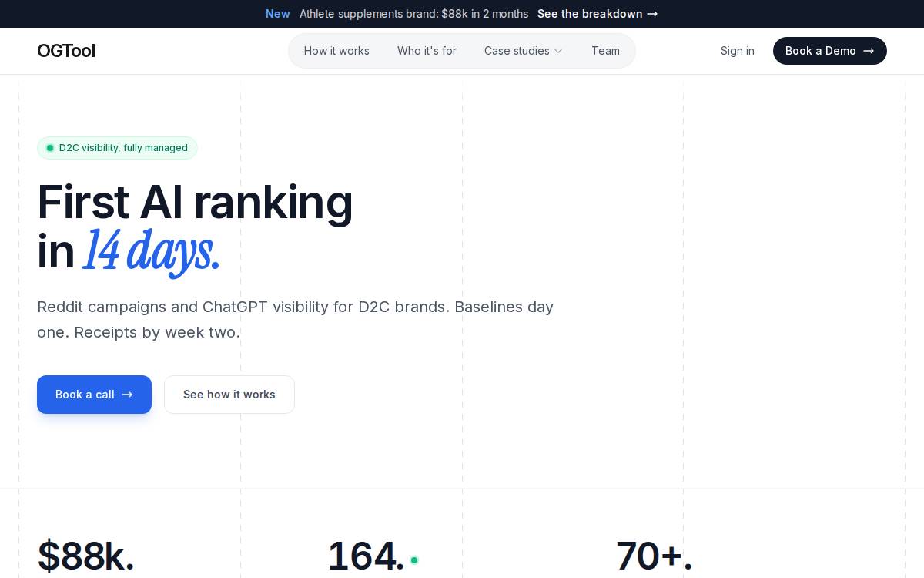The width and height of the screenshot is (924, 578).
Task: Click the athlete supplements announcement text
Action: [413, 14]
